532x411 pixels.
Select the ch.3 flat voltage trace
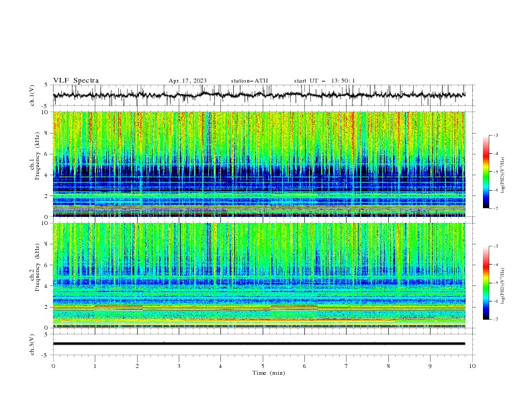point(259,344)
